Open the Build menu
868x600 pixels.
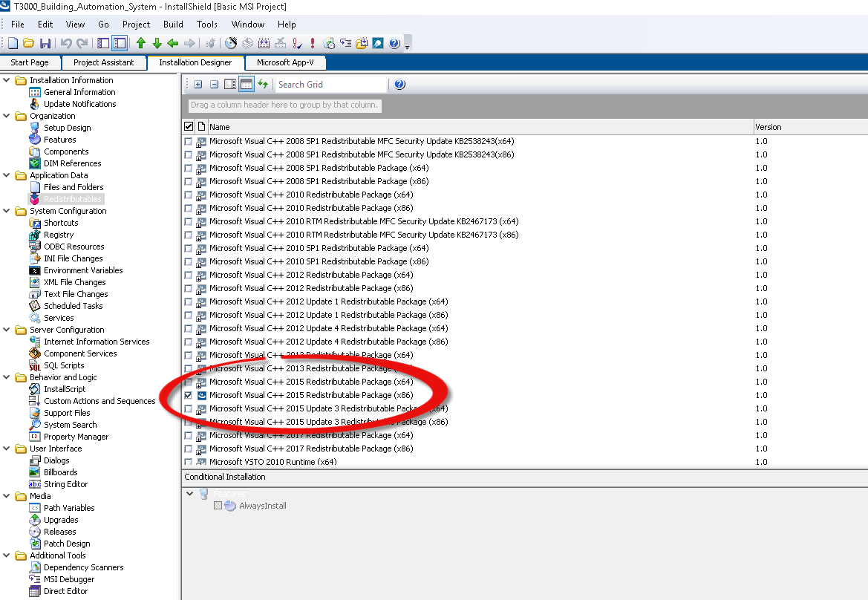point(173,25)
